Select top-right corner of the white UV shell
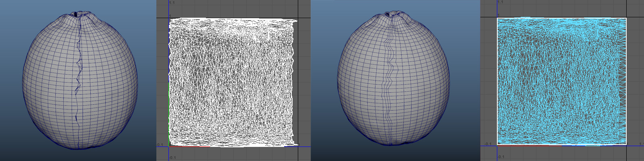Viewport: 644px width, 161px height. tap(296, 21)
